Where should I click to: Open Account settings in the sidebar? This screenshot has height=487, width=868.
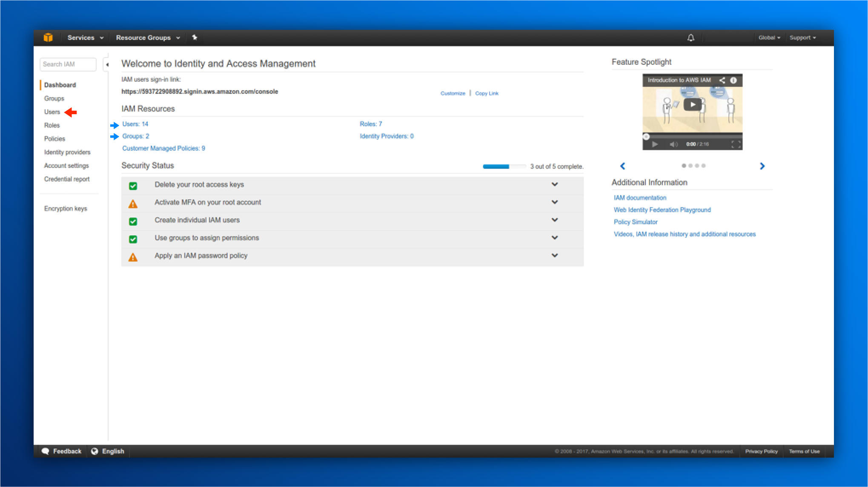(x=66, y=166)
